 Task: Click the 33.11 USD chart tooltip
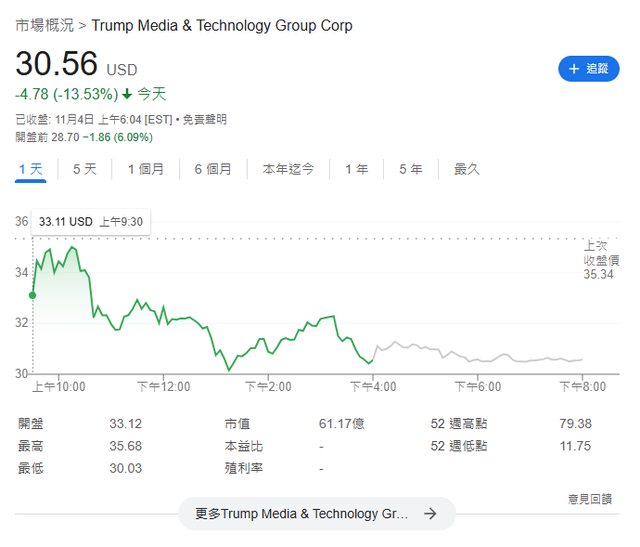coord(90,221)
